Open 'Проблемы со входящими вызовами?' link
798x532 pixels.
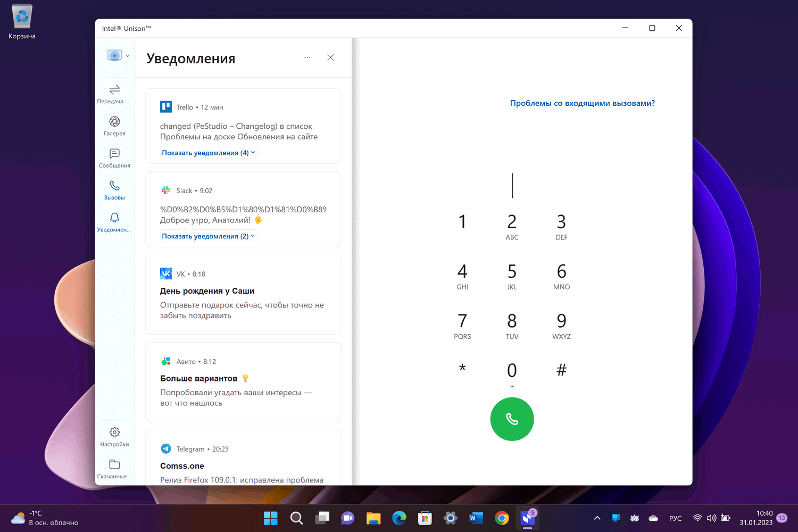[583, 103]
